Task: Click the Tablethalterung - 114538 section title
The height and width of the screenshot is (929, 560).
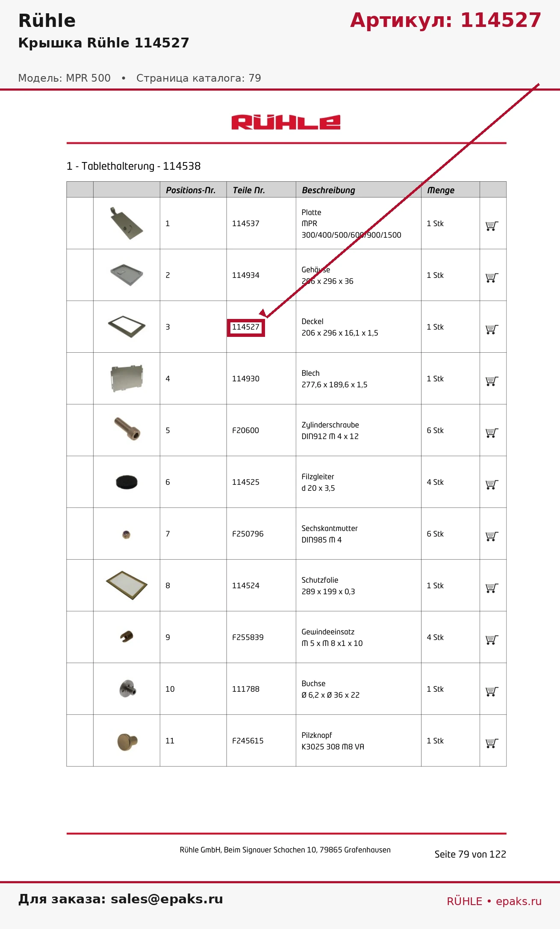Action: click(x=134, y=166)
